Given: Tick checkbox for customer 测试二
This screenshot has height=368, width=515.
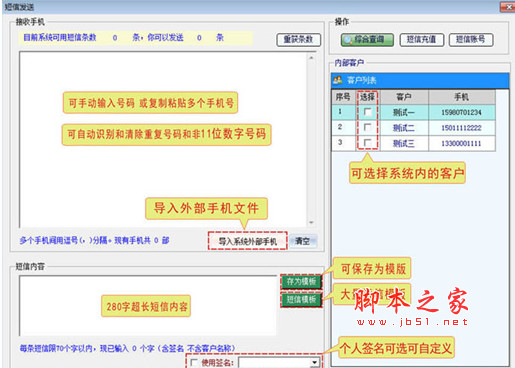Looking at the screenshot, I should pos(367,127).
